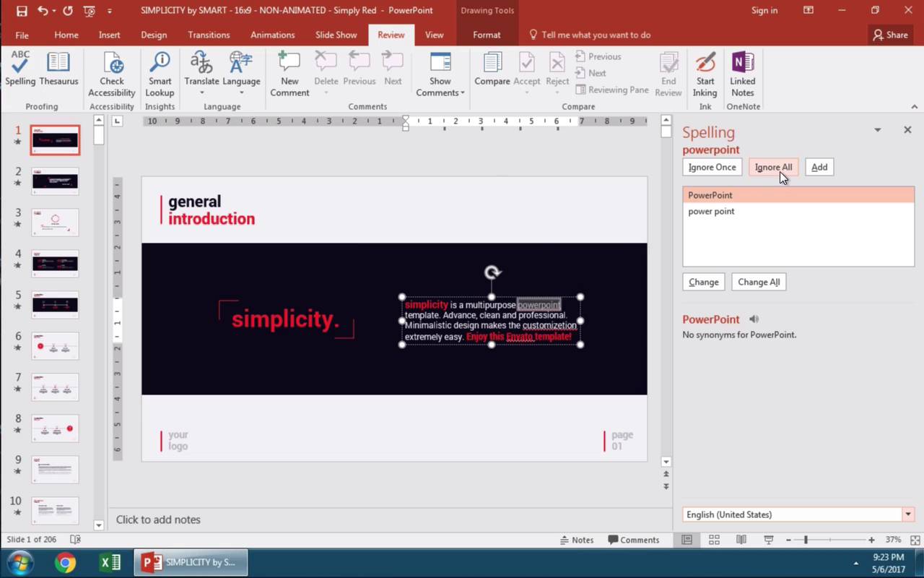Fit slide to current window
924x578 pixels.
pos(916,540)
